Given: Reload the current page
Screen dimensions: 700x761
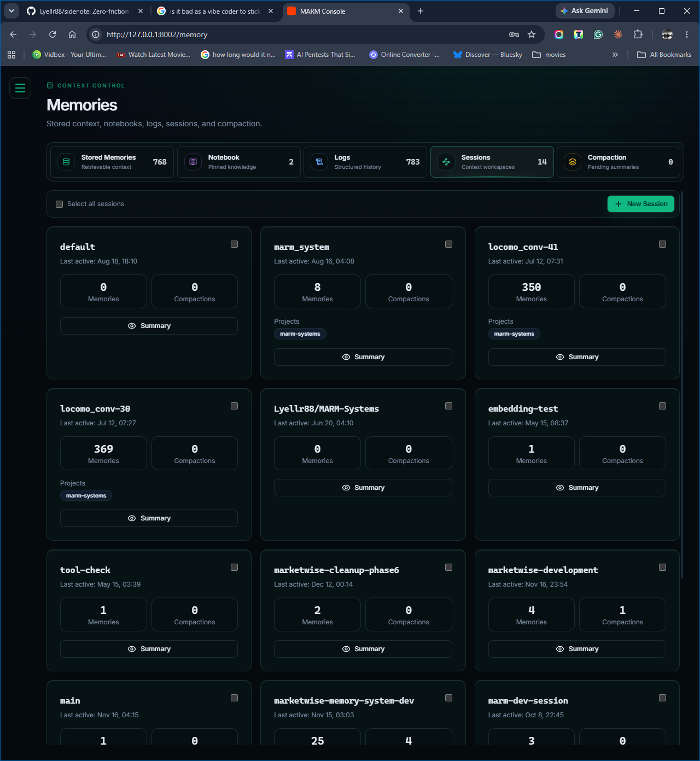Looking at the screenshot, I should pos(52,34).
